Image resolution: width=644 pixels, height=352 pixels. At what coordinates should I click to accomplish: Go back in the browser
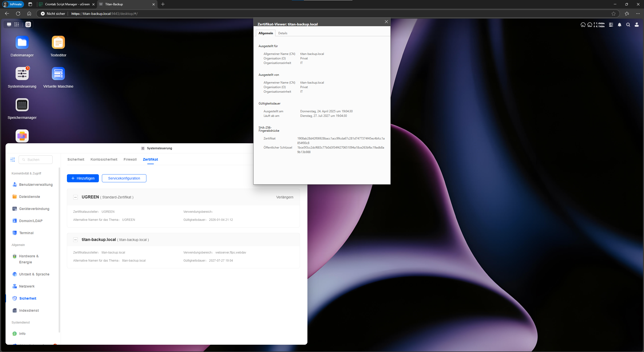click(7, 14)
